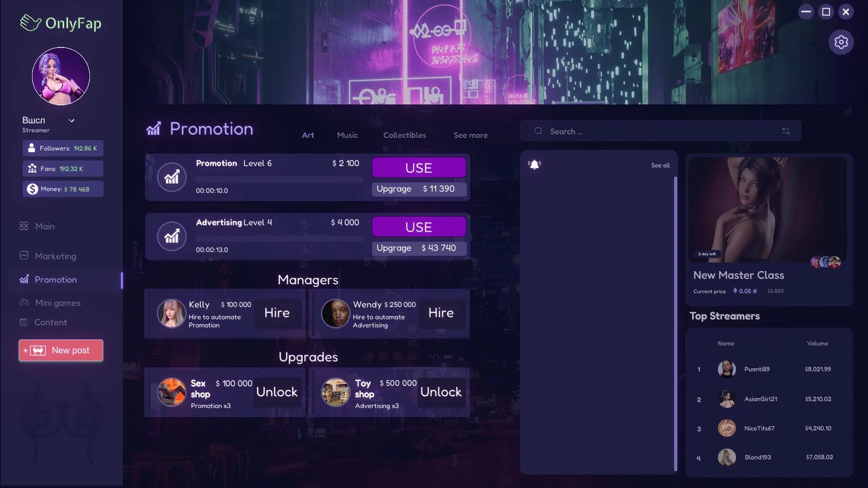Viewport: 868px width, 488px height.
Task: Open the Content section
Action: pyautogui.click(x=50, y=322)
